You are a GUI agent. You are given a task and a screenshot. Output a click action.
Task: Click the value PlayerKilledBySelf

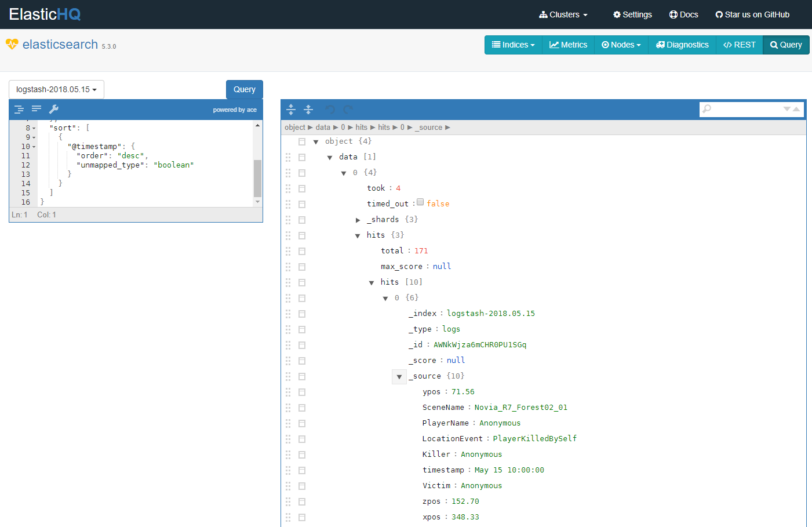[534, 439]
